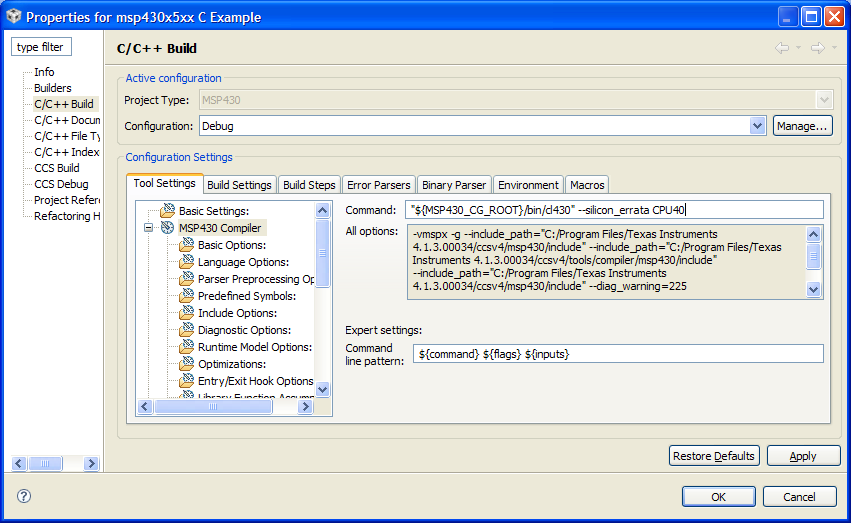Open the Project Type dropdown arrow
The width and height of the screenshot is (851, 523).
tap(824, 100)
